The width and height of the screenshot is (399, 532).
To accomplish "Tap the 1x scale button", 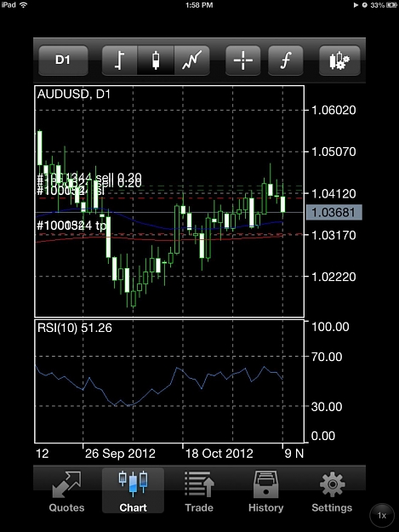I will click(x=382, y=515).
